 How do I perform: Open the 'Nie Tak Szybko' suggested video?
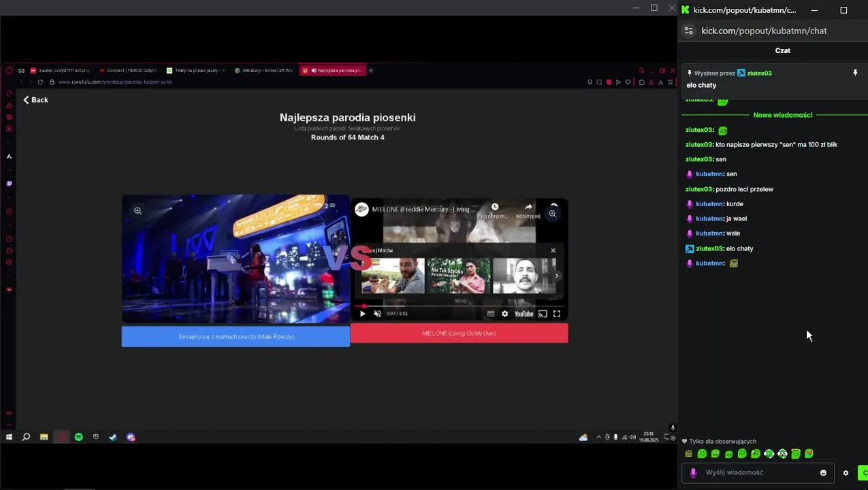(x=459, y=276)
